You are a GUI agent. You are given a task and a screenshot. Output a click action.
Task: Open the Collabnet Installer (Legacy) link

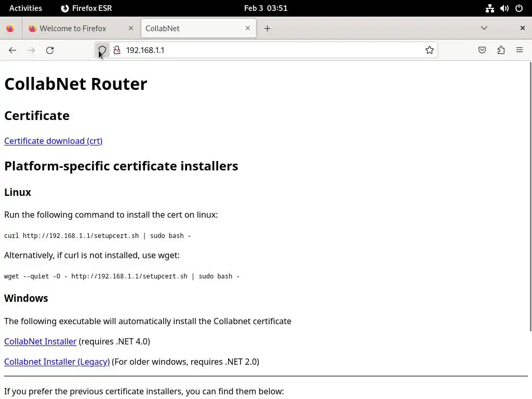coord(57,362)
